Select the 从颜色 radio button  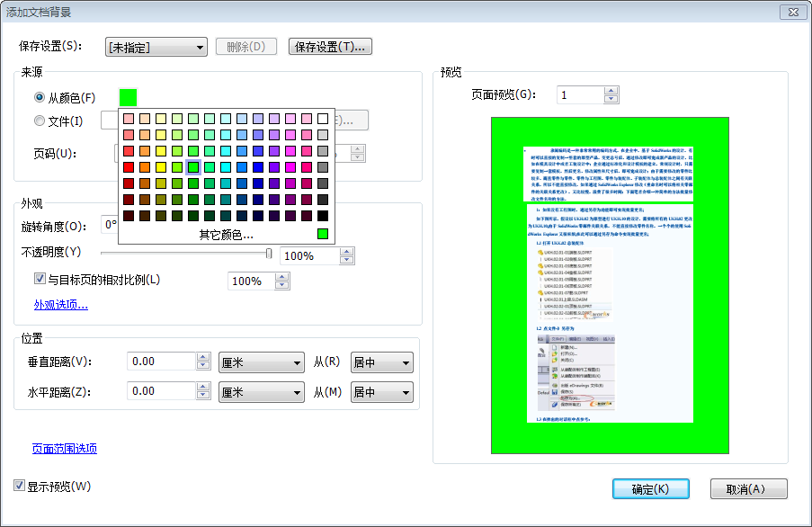(40, 97)
